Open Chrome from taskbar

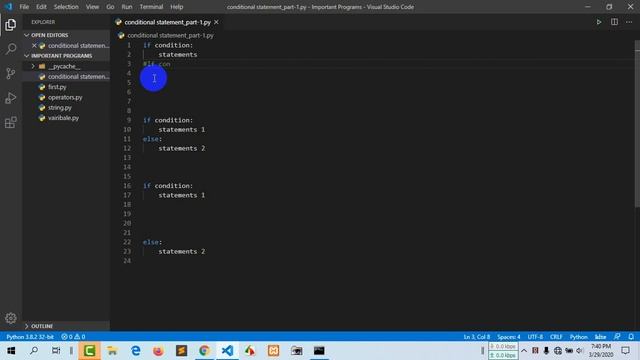click(x=204, y=351)
